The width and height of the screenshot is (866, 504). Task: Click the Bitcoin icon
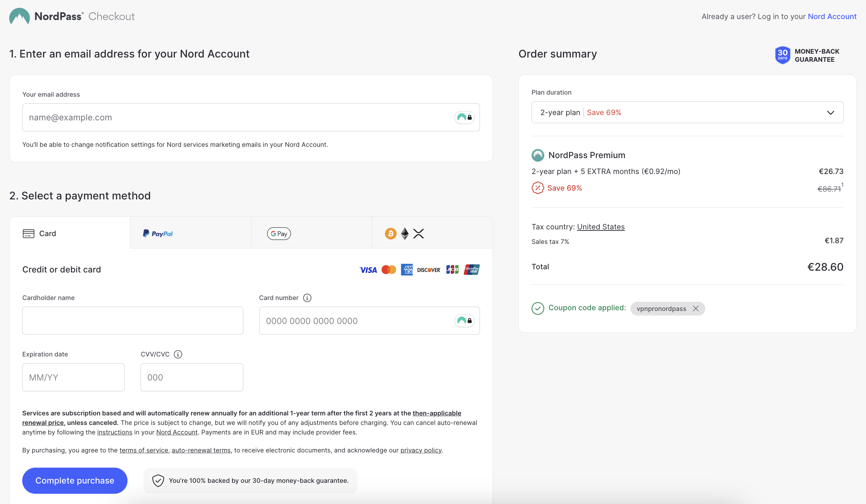click(391, 233)
